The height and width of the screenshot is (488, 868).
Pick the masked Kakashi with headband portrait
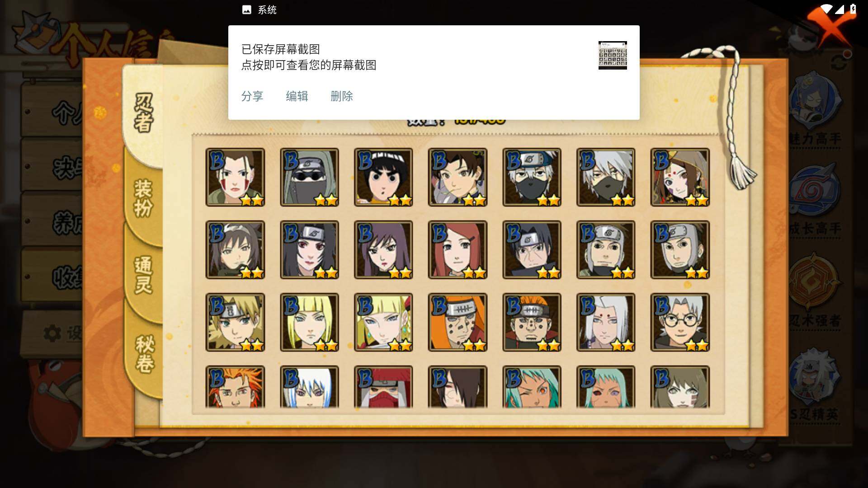click(x=532, y=177)
